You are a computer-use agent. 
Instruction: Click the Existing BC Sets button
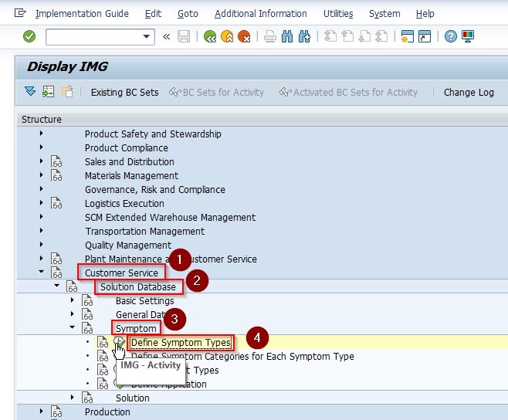(x=125, y=93)
